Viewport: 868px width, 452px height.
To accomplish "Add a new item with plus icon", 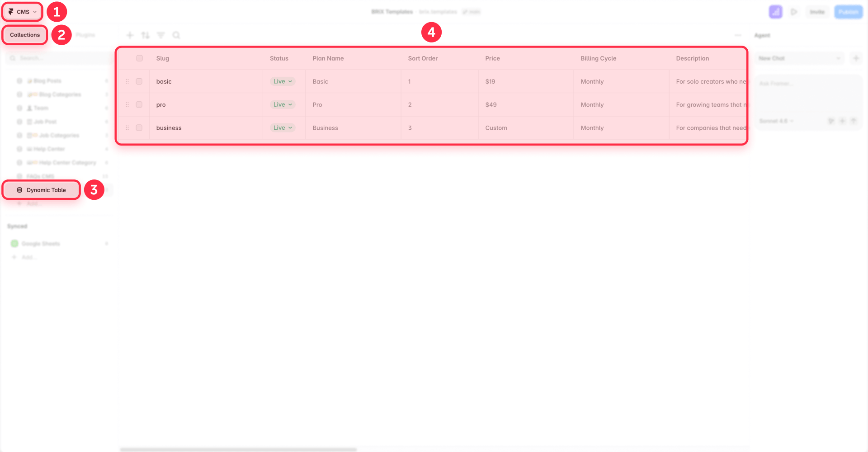I will 130,35.
